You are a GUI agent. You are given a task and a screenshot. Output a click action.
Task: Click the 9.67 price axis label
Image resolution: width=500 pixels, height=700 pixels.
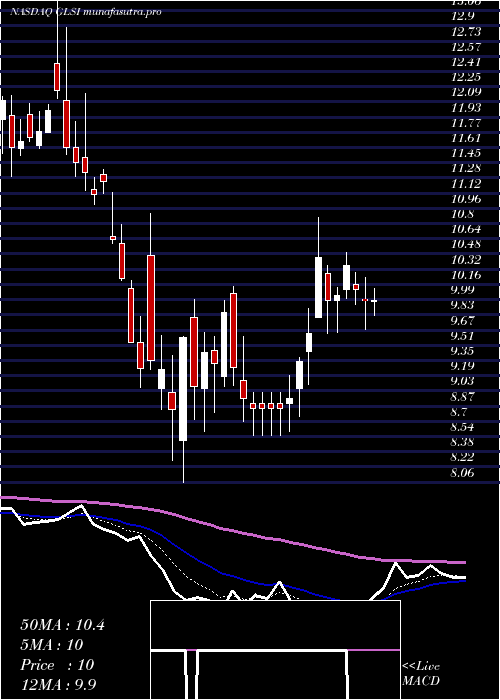click(x=462, y=321)
